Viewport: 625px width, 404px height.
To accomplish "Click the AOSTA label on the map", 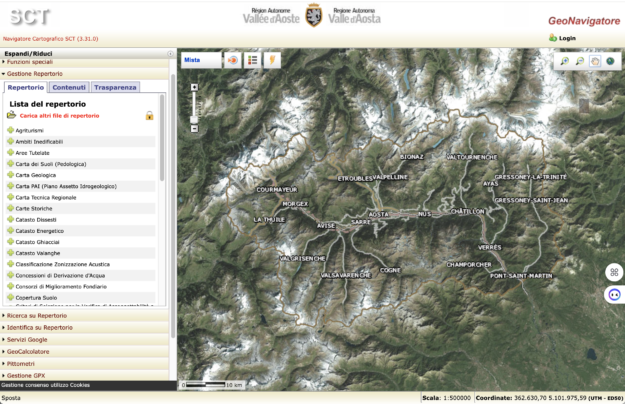I will [378, 214].
